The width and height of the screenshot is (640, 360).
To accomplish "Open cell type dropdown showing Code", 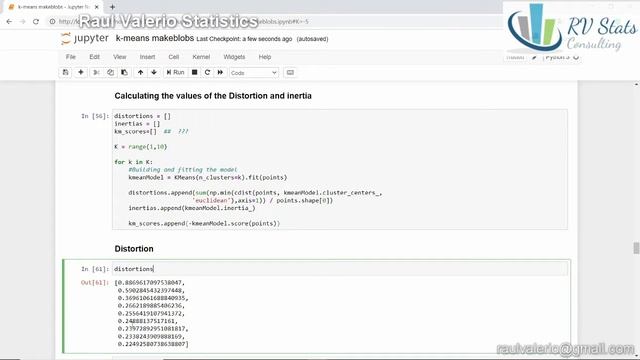I will (253, 73).
